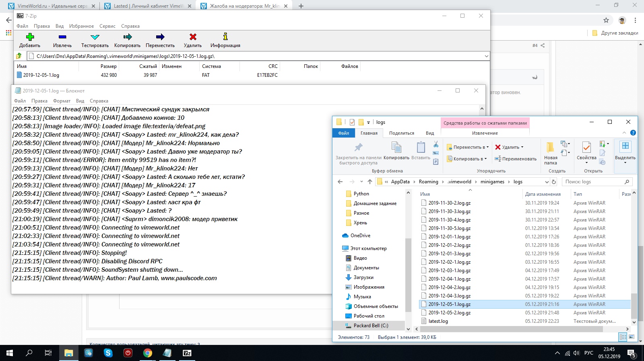Open the Сервис menu in 7-Zip

(x=107, y=26)
